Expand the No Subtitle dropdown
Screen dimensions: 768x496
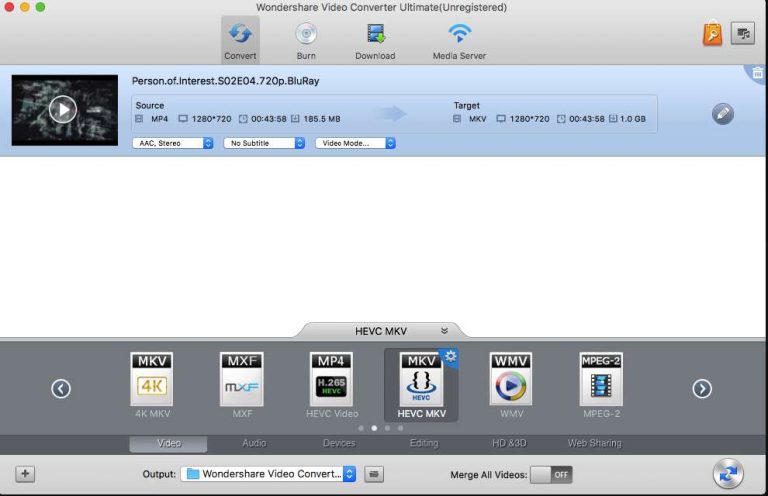click(264, 143)
